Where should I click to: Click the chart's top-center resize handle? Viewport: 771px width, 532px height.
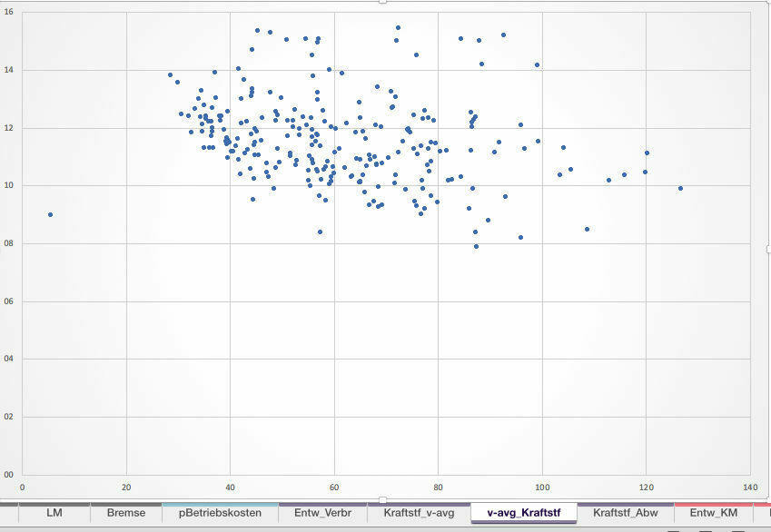point(382,2)
